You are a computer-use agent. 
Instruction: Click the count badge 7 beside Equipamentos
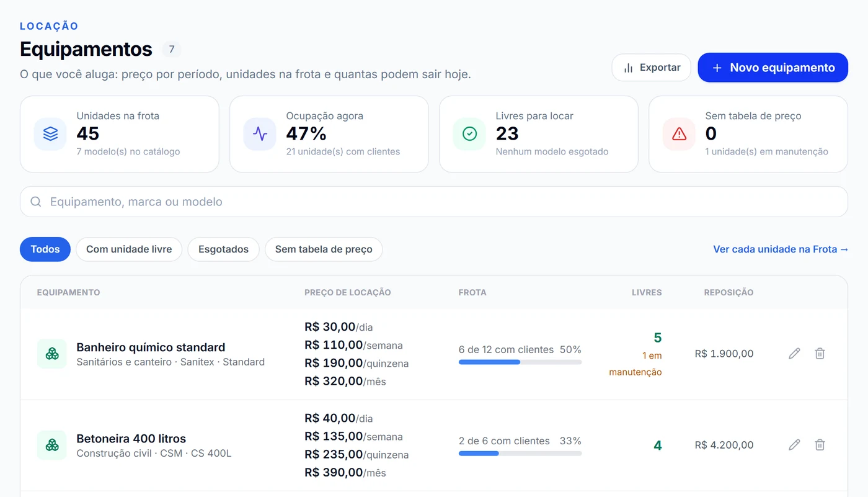pos(172,49)
